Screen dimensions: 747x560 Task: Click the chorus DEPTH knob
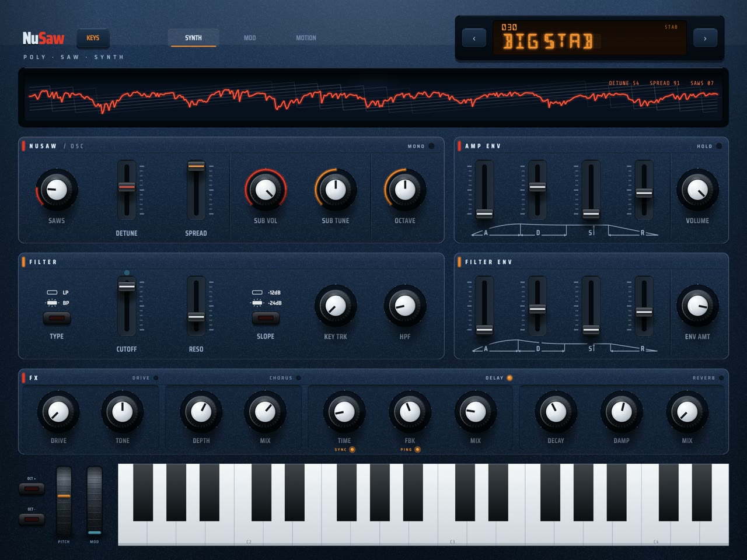201,412
